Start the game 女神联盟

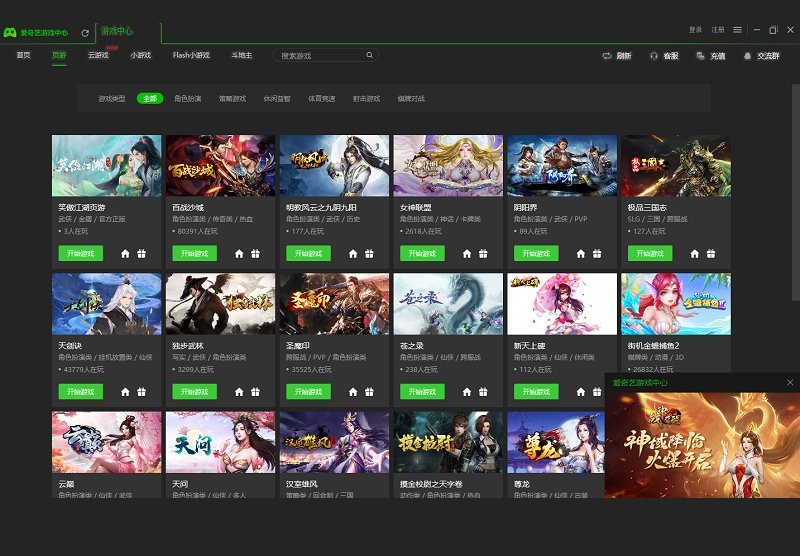click(422, 254)
